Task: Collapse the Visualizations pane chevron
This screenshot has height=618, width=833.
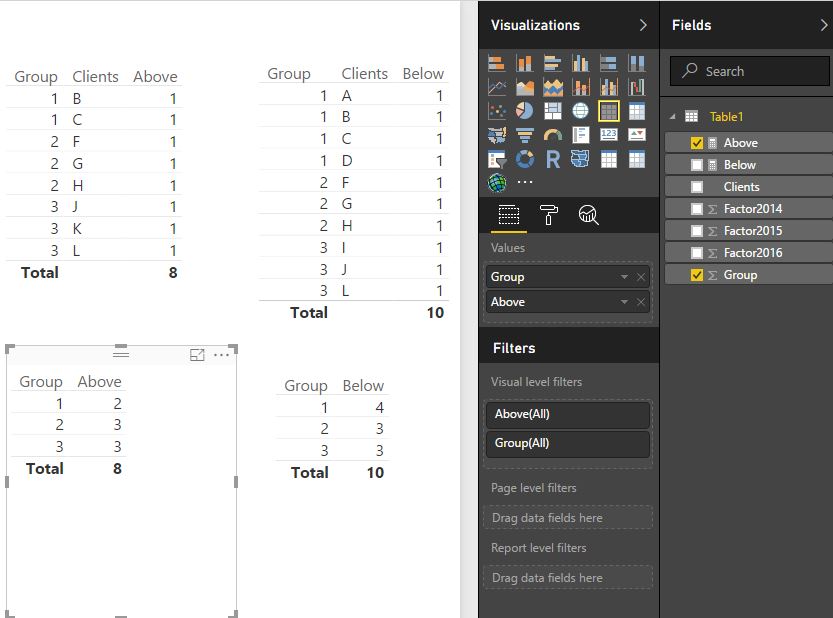Action: click(x=643, y=25)
